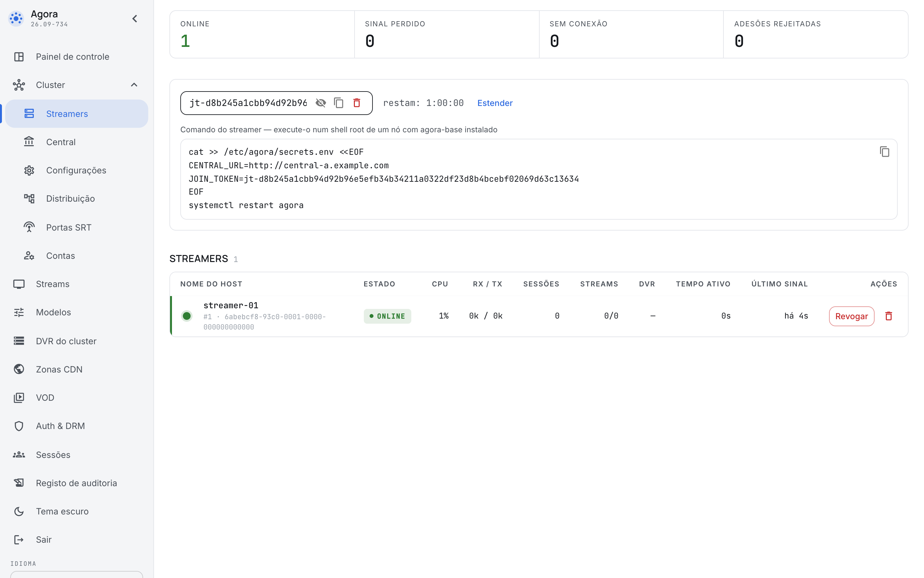This screenshot has width=924, height=578.
Task: Click the DVR do cluster storage icon
Action: tap(19, 341)
